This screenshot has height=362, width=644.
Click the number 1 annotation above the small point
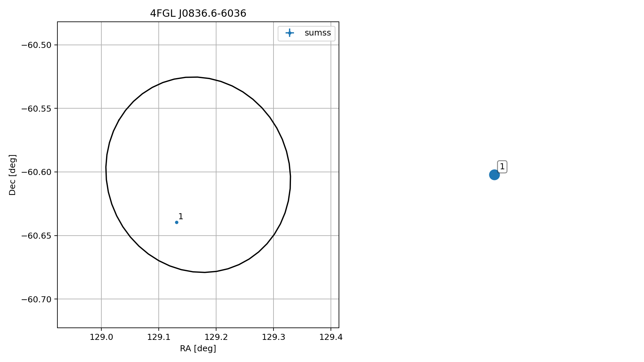pyautogui.click(x=181, y=217)
